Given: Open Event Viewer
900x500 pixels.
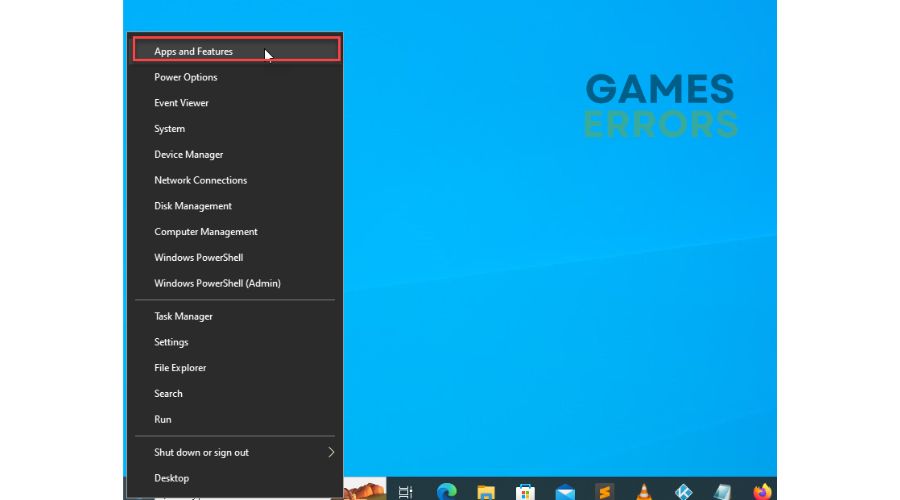Looking at the screenshot, I should pos(235,103).
